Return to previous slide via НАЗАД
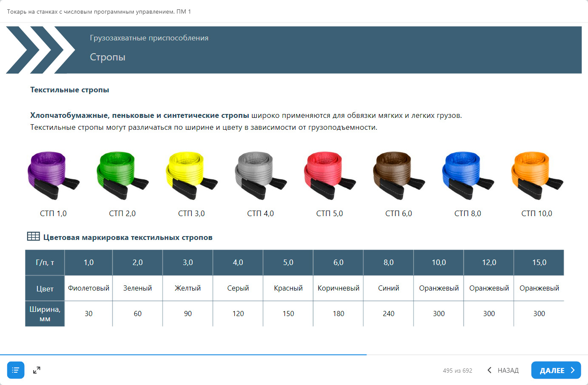 click(503, 370)
